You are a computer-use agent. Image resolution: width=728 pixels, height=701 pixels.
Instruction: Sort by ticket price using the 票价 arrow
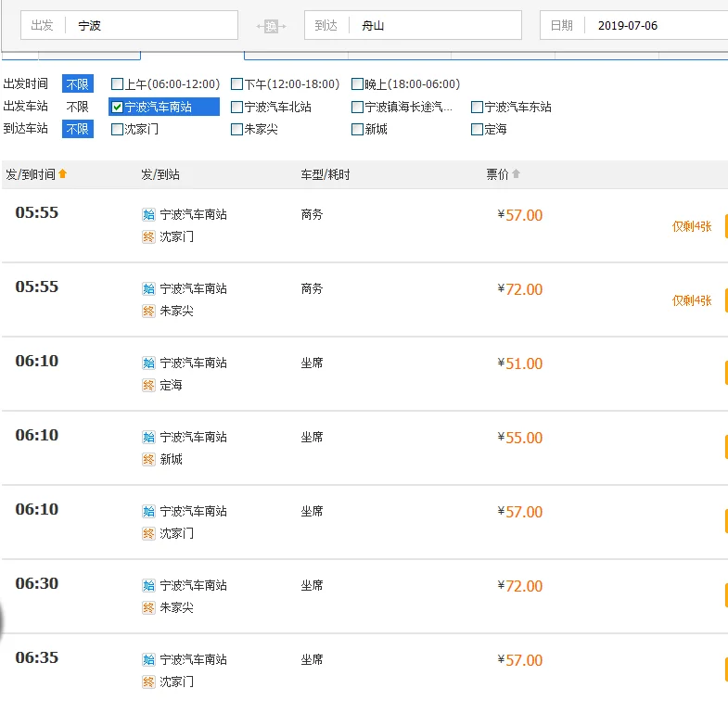pos(517,174)
